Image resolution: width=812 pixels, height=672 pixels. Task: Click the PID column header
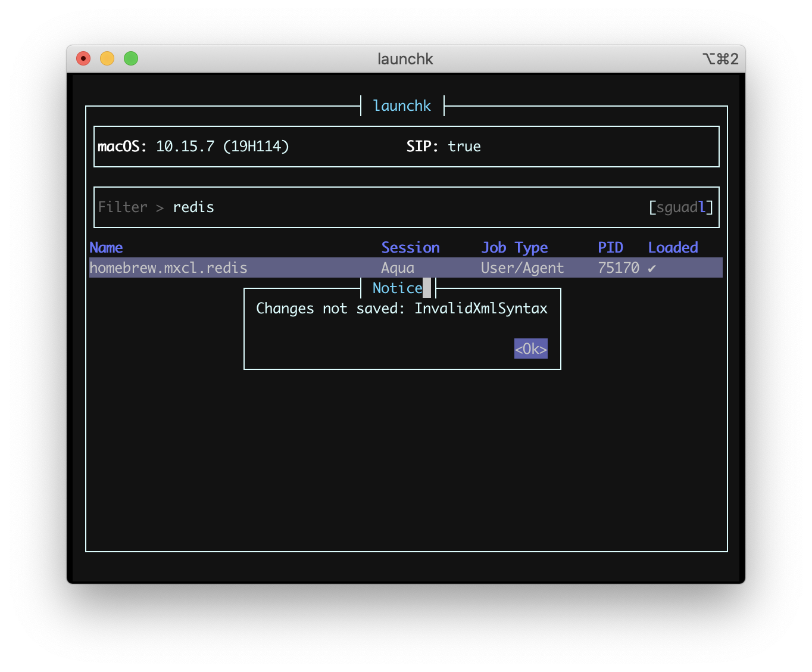[x=610, y=247]
